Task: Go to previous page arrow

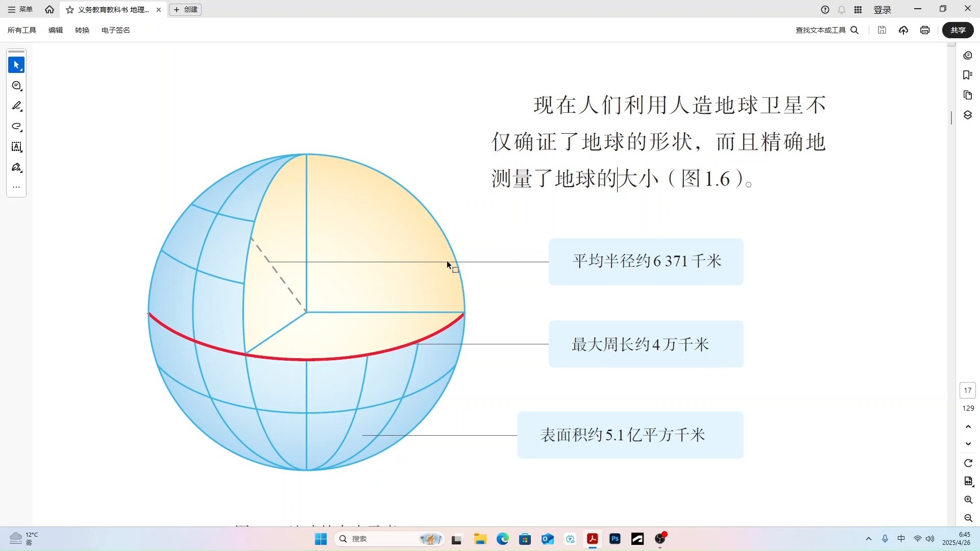Action: (x=968, y=427)
